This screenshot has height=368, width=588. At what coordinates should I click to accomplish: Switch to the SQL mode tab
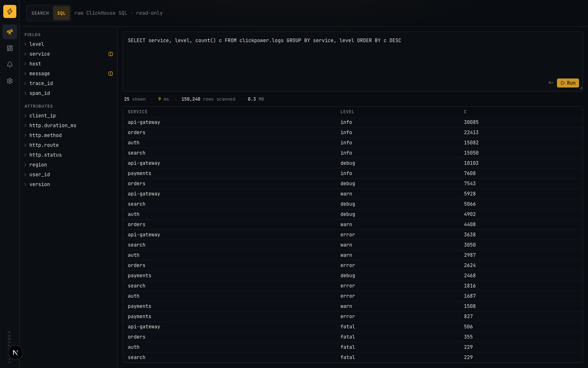coord(61,13)
